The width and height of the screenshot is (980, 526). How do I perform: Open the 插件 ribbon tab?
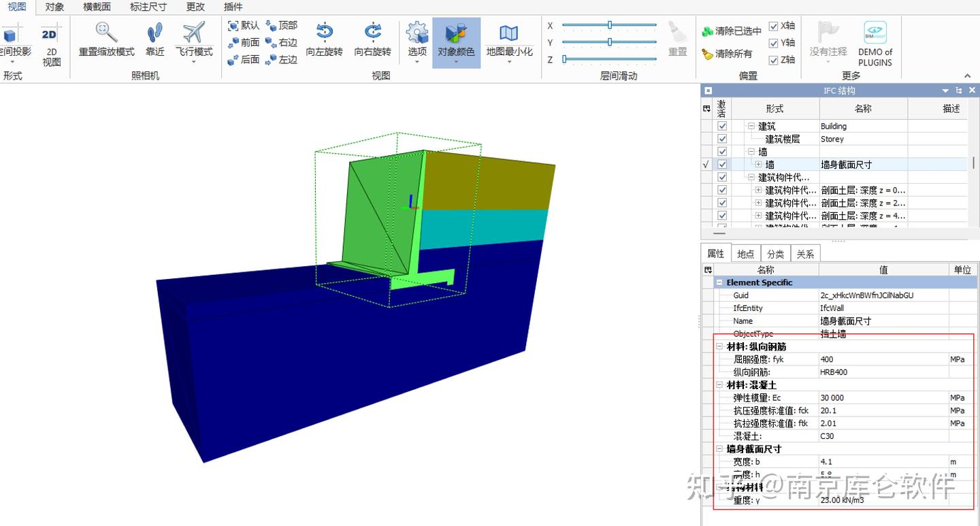233,7
